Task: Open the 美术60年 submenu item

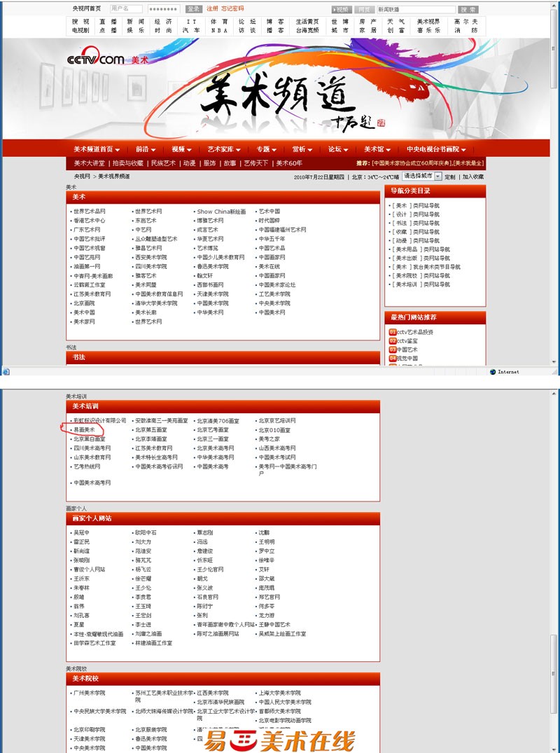Action: [289, 163]
